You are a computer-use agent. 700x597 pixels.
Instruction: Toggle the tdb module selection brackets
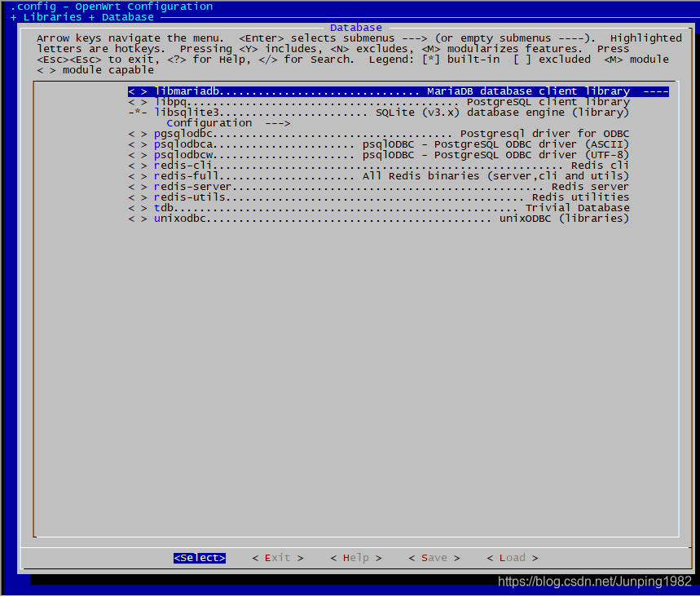click(x=138, y=208)
